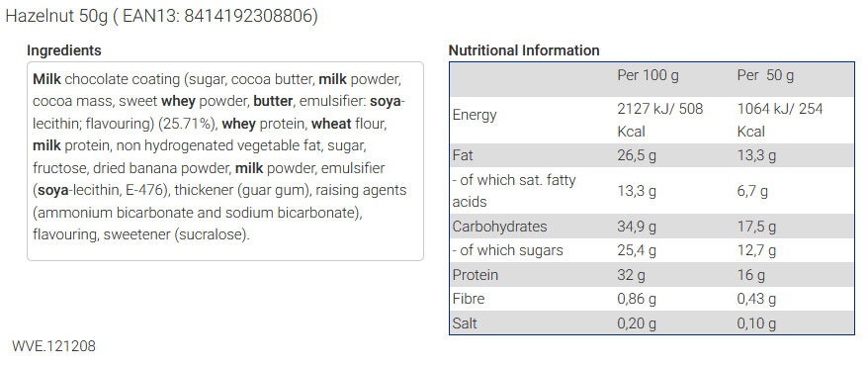The image size is (868, 367).
Task: Click the Energy row label
Action: click(475, 115)
